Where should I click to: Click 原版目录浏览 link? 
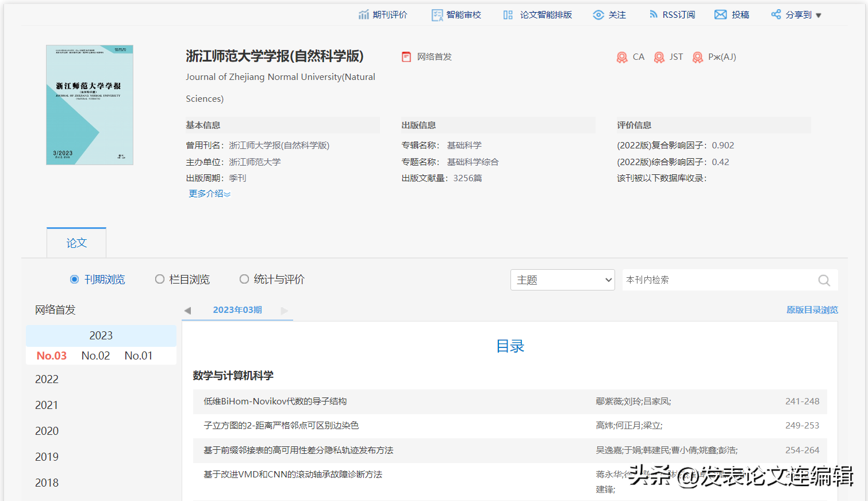pyautogui.click(x=812, y=310)
